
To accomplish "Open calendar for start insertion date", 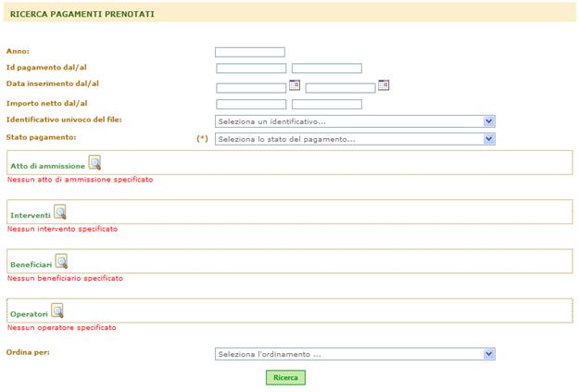I will (x=295, y=85).
